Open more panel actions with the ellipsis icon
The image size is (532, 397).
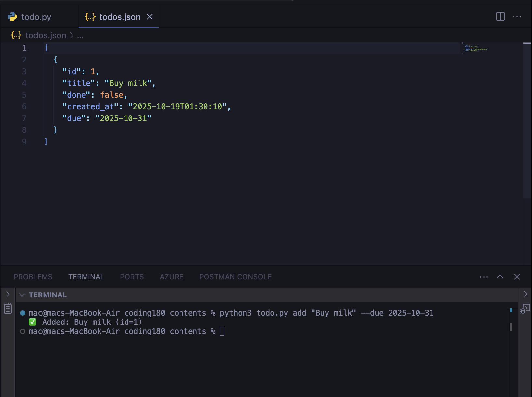pos(484,277)
